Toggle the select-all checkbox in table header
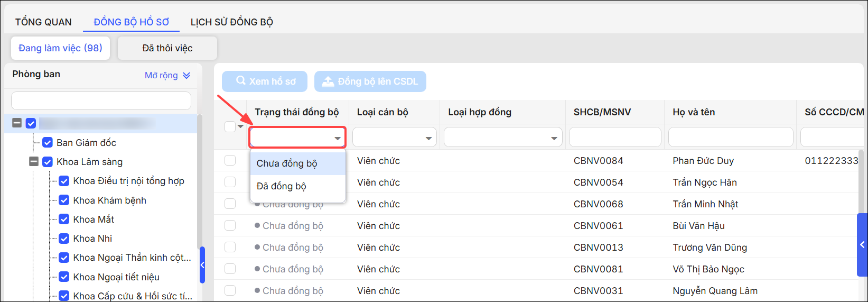The image size is (868, 302). pos(230,126)
